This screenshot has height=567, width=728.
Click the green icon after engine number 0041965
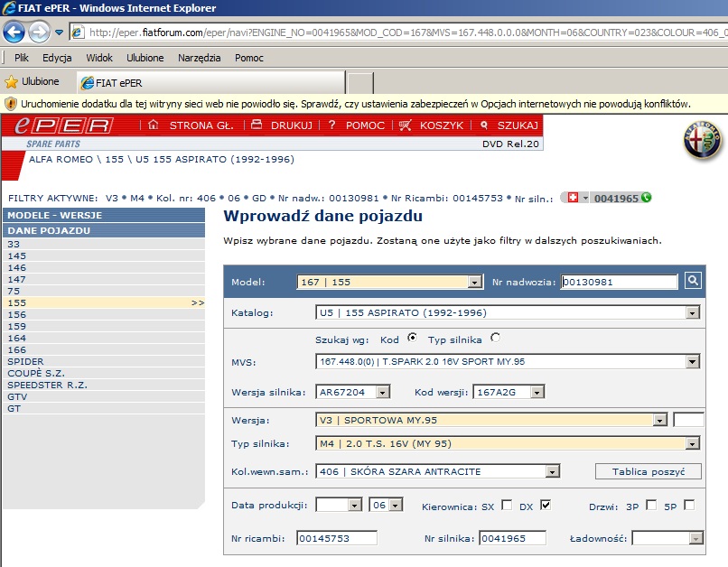(647, 197)
